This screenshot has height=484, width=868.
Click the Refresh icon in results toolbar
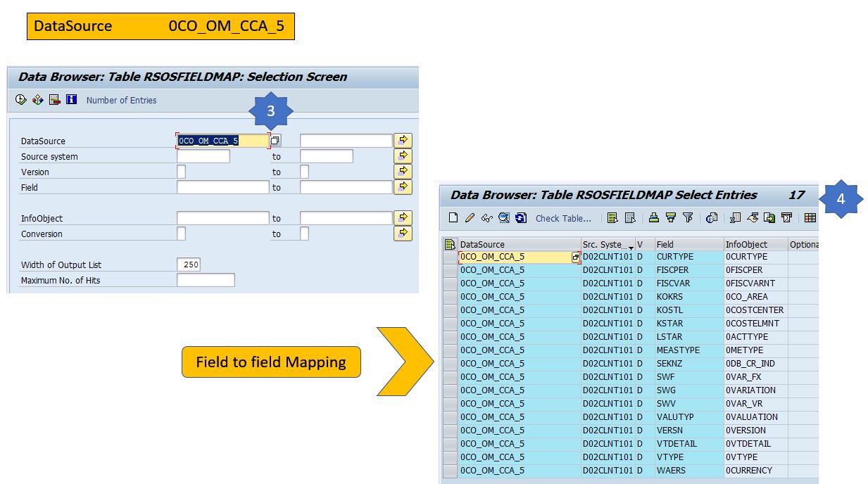coord(521,218)
